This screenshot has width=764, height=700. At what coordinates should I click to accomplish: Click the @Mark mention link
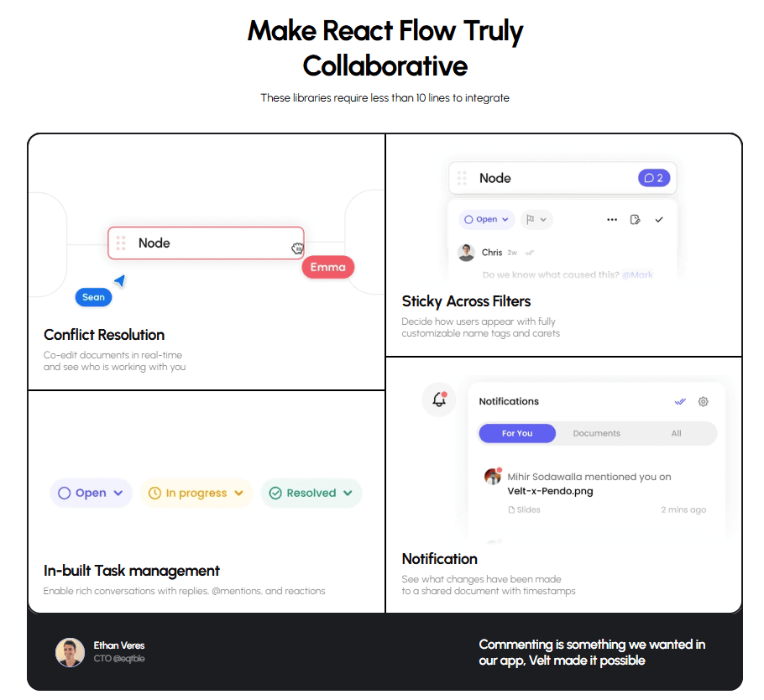click(638, 274)
